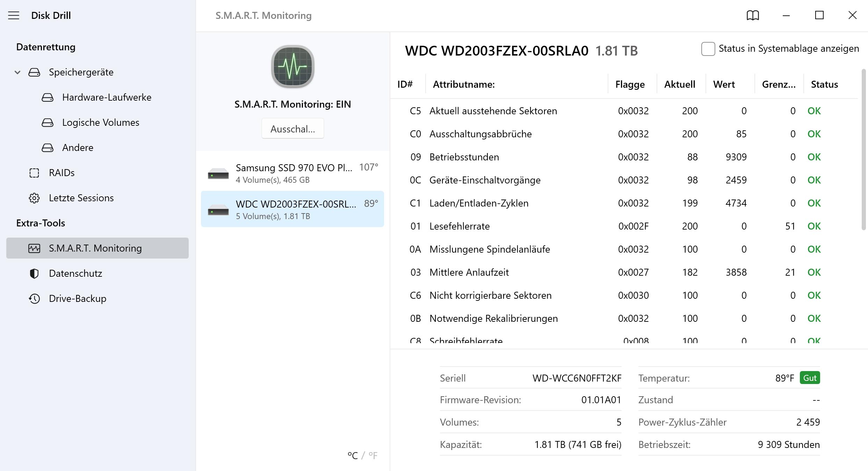This screenshot has height=471, width=868.
Task: Click Datenrettung section heading
Action: 46,47
